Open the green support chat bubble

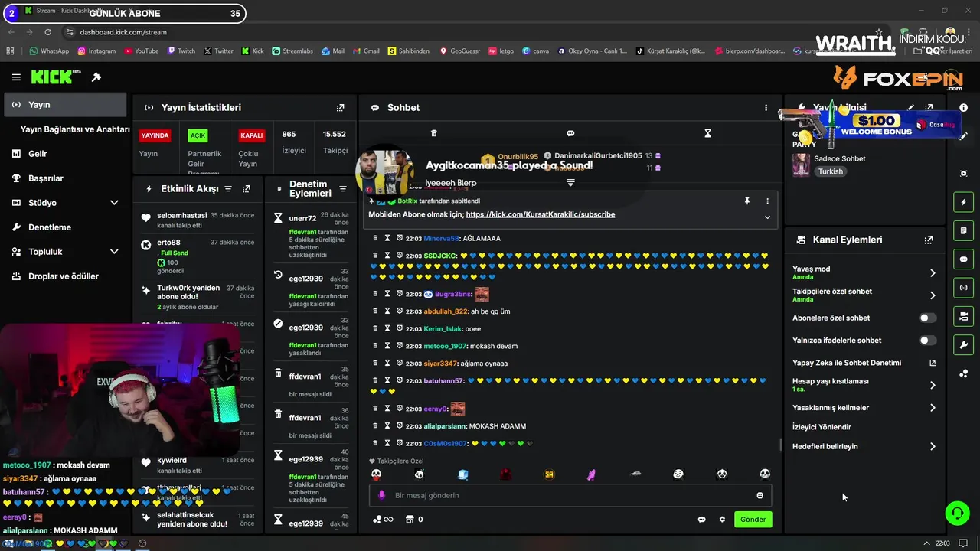point(957,513)
